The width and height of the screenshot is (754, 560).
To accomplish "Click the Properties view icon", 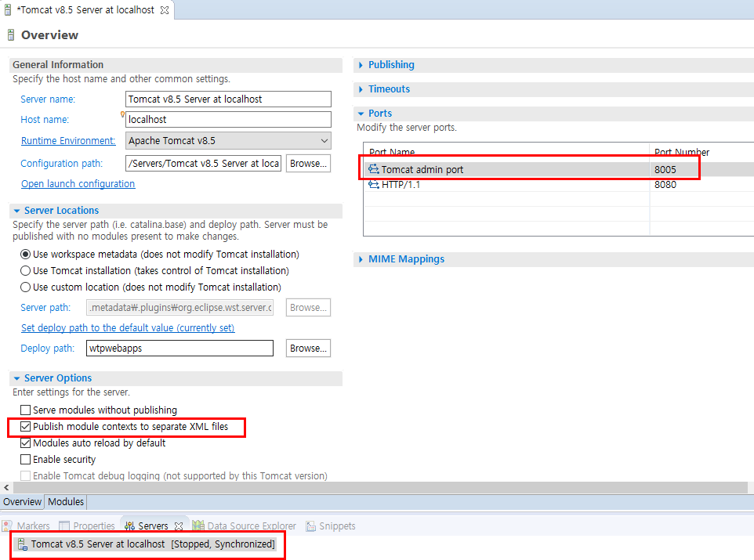I will point(64,526).
